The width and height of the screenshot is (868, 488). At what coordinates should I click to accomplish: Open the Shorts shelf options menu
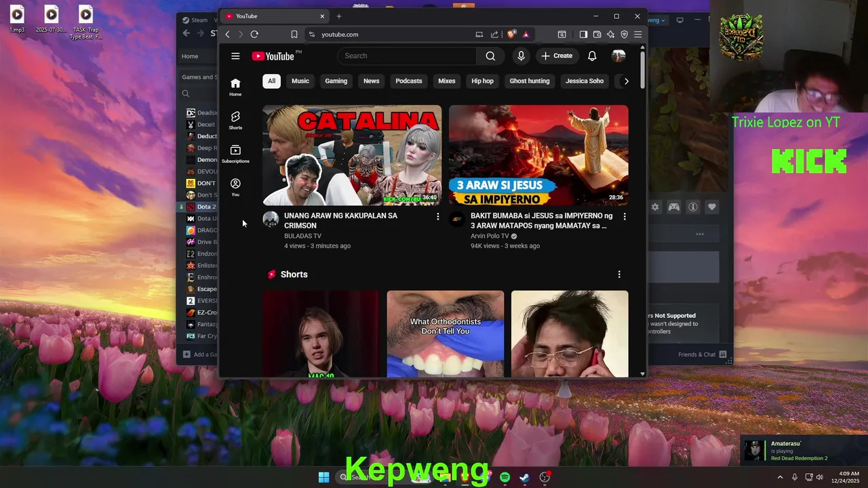[619, 274]
